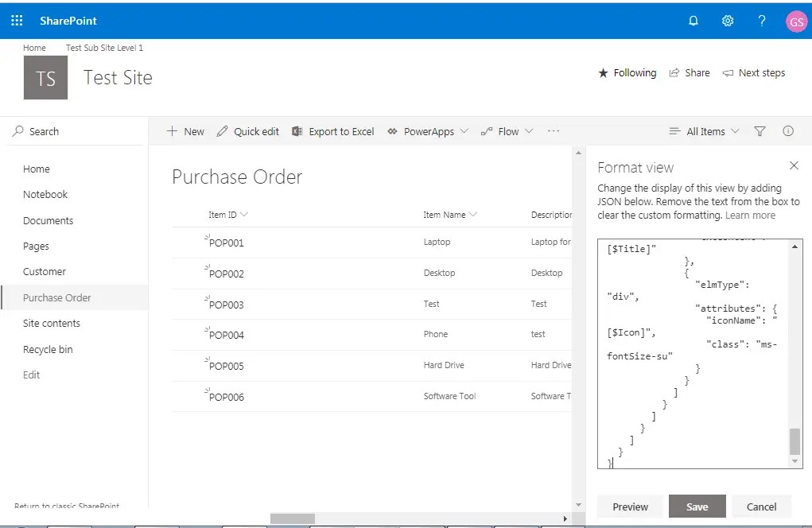Open the Item Name column dropdown
The image size is (812, 528).
(472, 214)
